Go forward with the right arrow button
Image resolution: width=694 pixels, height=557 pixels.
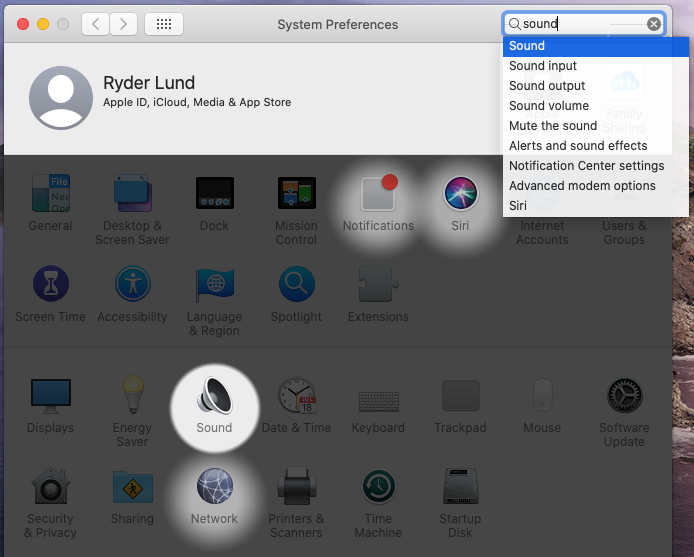123,24
